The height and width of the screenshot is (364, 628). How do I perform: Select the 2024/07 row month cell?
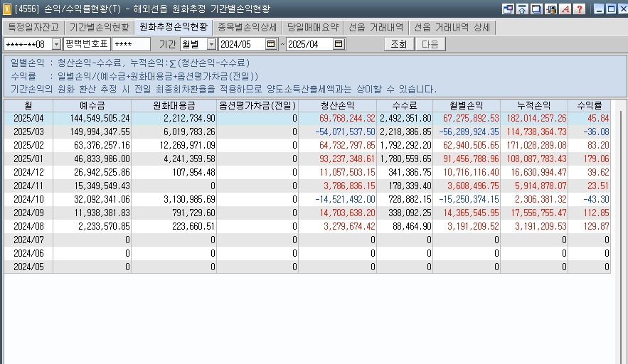[x=28, y=240]
